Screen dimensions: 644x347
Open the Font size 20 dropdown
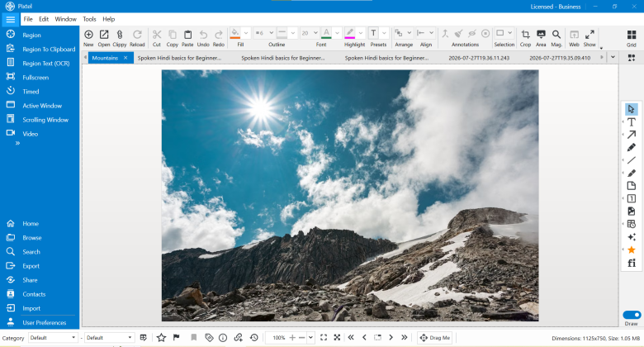315,33
